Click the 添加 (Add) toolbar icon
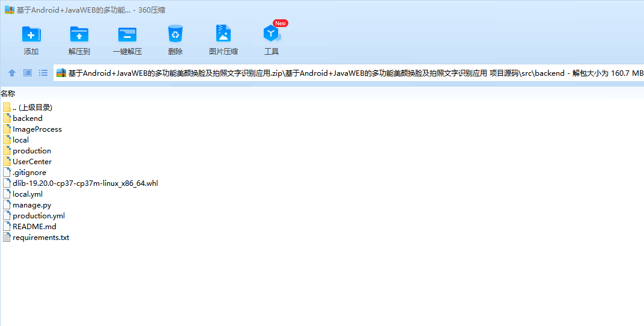Image resolution: width=644 pixels, height=326 pixels. [31, 34]
